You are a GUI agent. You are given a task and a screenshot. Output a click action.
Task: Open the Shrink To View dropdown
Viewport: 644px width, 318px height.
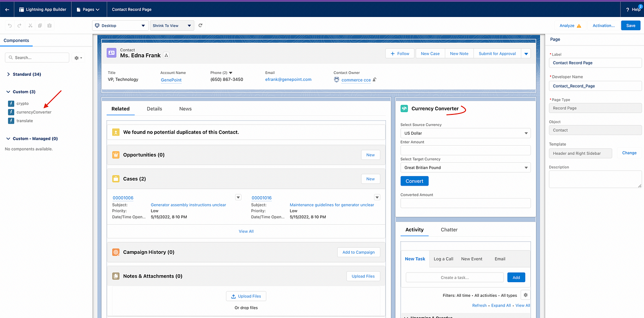pos(172,26)
